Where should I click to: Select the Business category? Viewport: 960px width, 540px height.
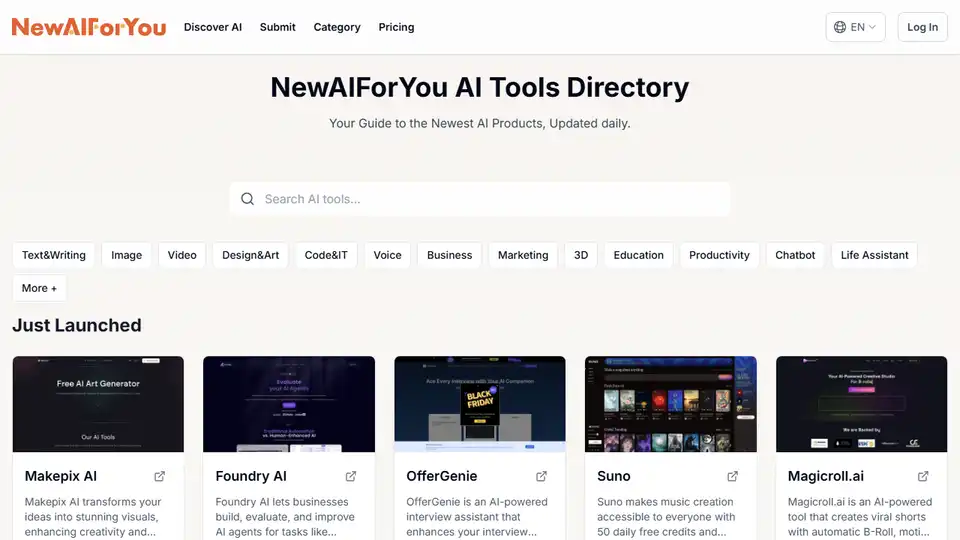[449, 255]
